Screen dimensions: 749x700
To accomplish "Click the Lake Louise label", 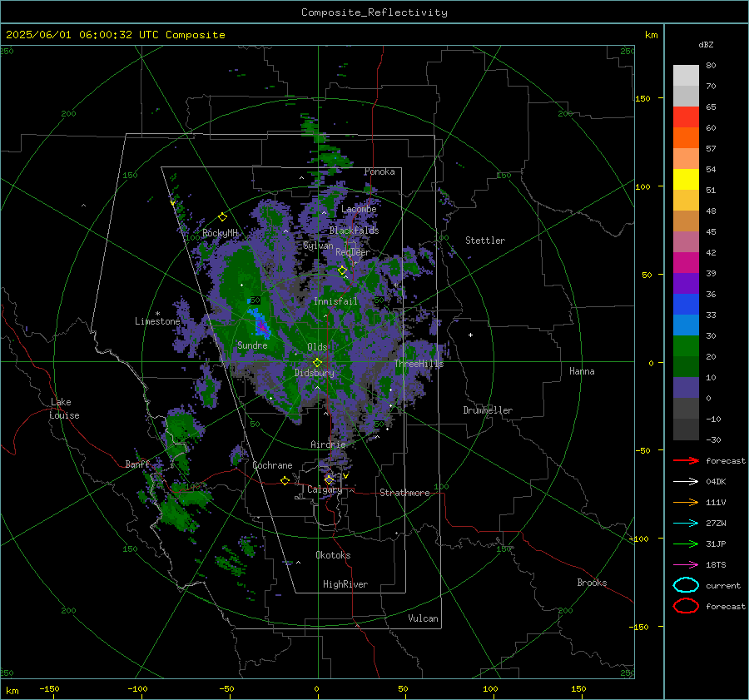I will click(64, 409).
